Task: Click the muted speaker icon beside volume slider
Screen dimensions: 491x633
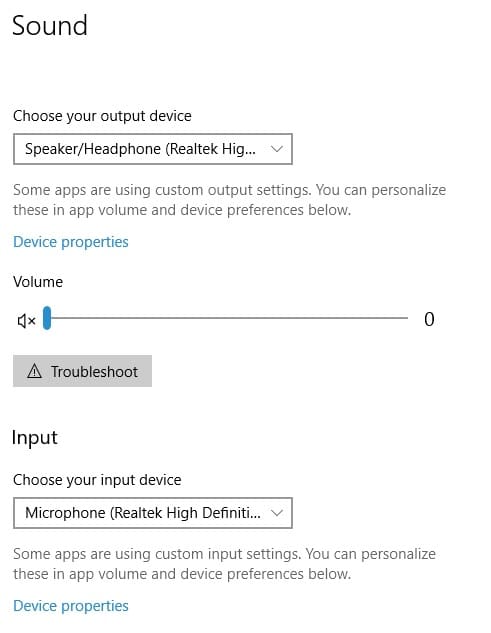Action: click(x=27, y=321)
